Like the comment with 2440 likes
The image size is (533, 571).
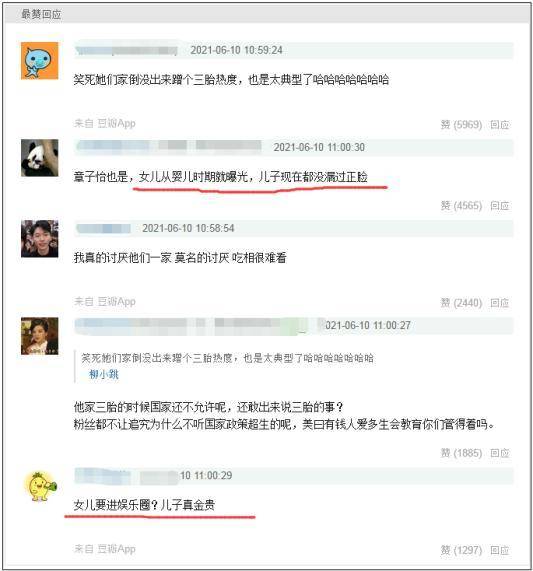461,303
